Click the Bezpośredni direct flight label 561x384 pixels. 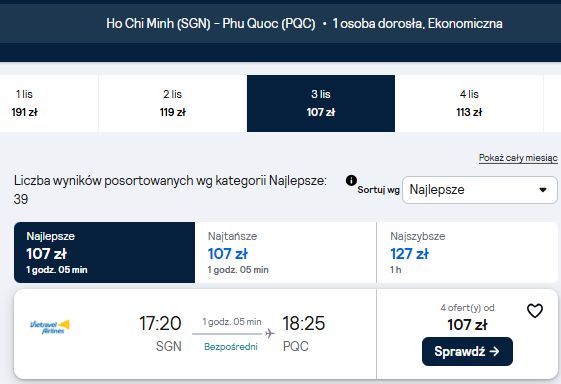[x=231, y=346]
